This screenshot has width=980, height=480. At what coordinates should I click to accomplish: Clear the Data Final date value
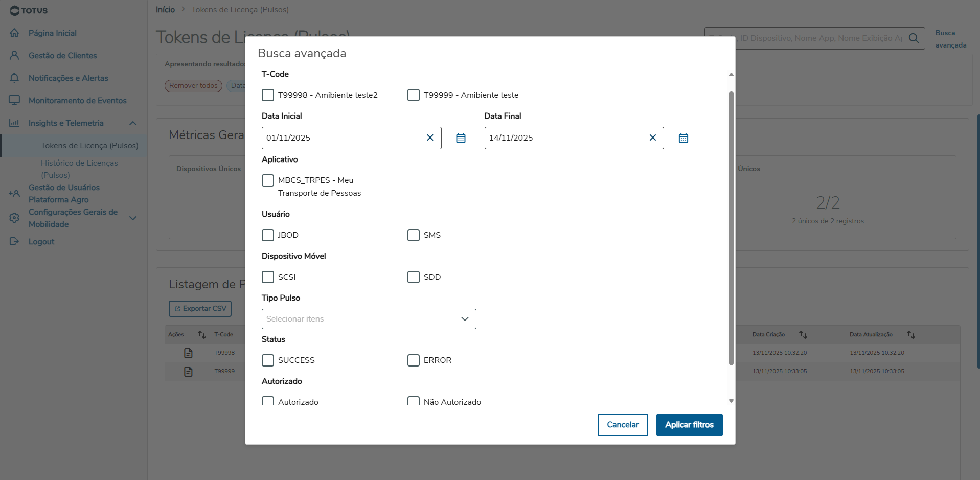(x=652, y=138)
